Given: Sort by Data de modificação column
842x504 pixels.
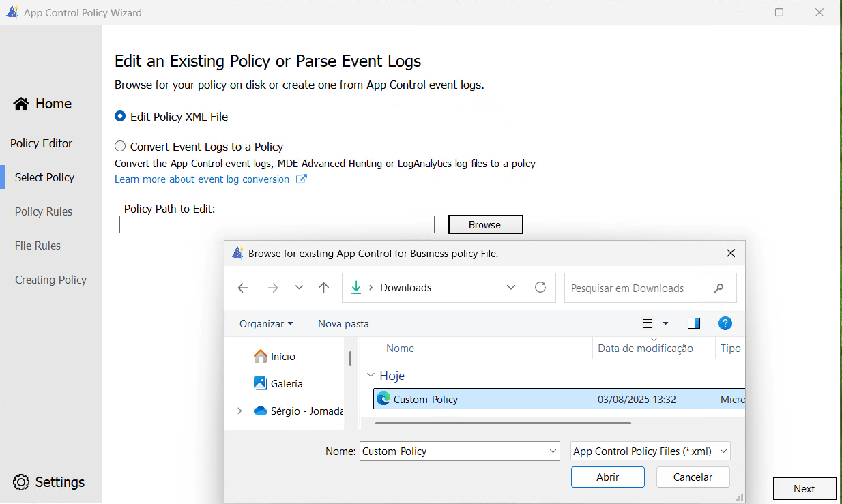Looking at the screenshot, I should 645,349.
